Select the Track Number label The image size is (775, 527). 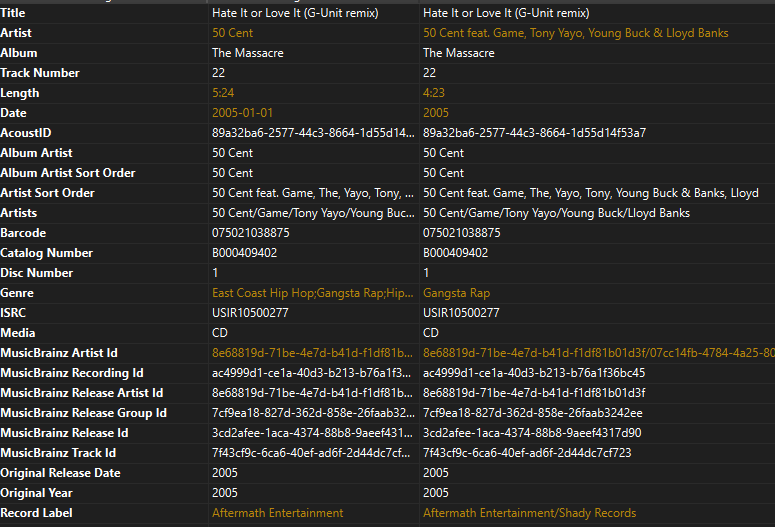(x=40, y=73)
